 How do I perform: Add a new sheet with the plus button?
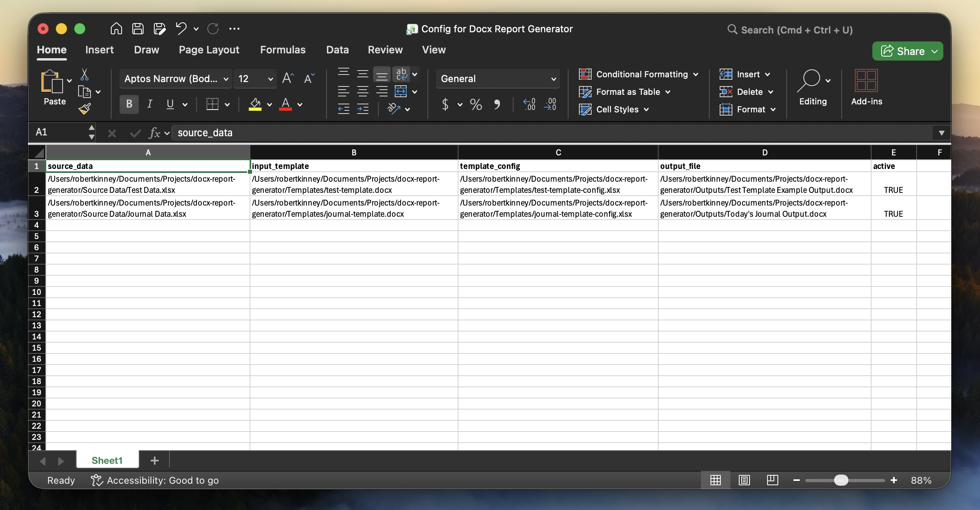click(x=154, y=460)
